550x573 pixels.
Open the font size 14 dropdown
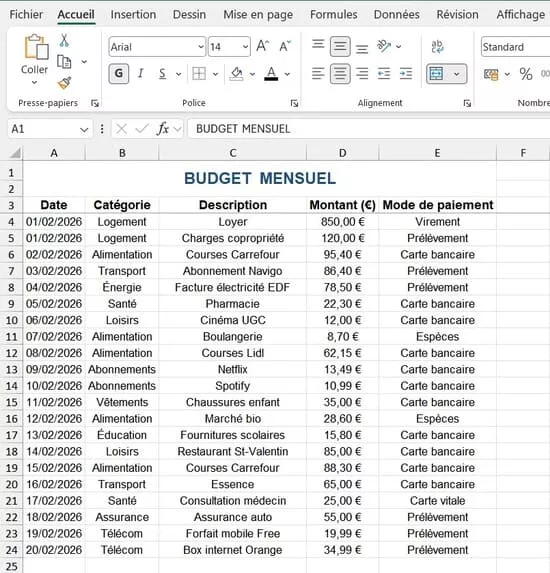245,47
